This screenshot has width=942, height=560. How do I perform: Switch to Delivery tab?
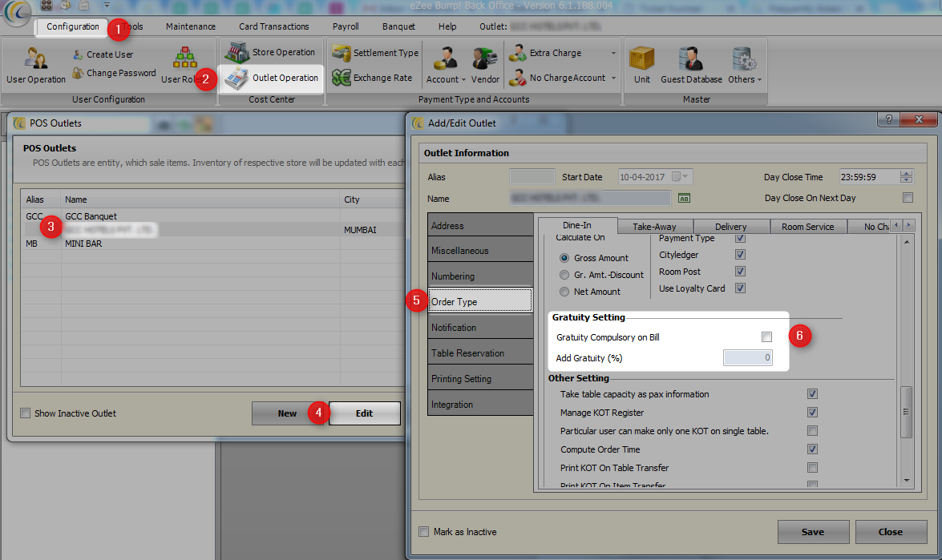tap(730, 226)
